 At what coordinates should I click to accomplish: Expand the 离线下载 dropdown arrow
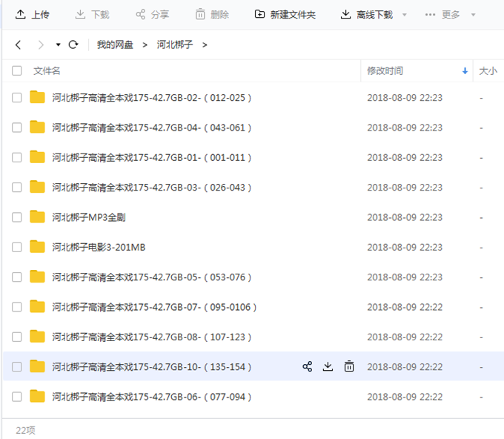pyautogui.click(x=405, y=15)
